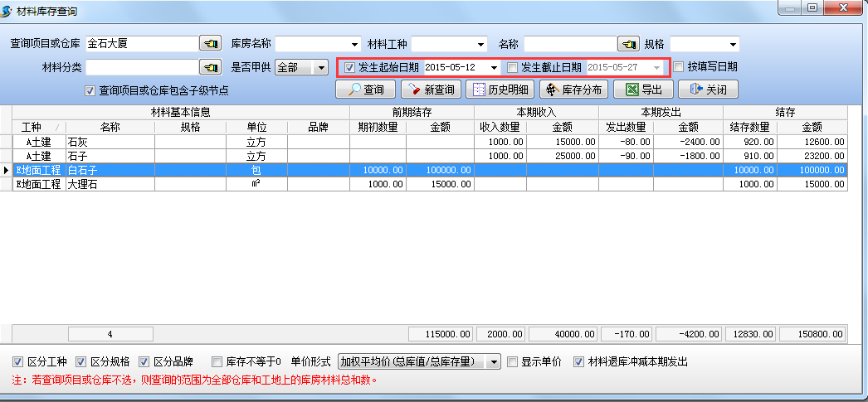Toggle the 显示单价 checkbox
This screenshot has height=402, width=868.
(513, 362)
